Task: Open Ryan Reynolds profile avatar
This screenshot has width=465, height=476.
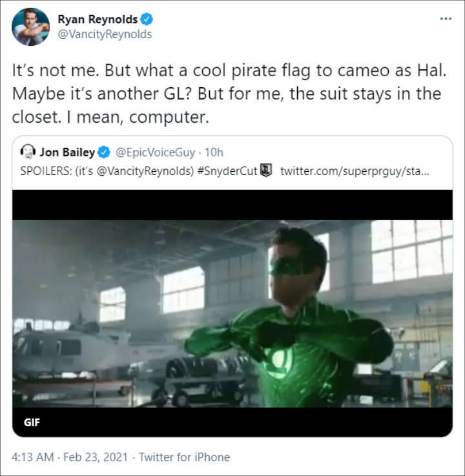Action: [x=30, y=26]
